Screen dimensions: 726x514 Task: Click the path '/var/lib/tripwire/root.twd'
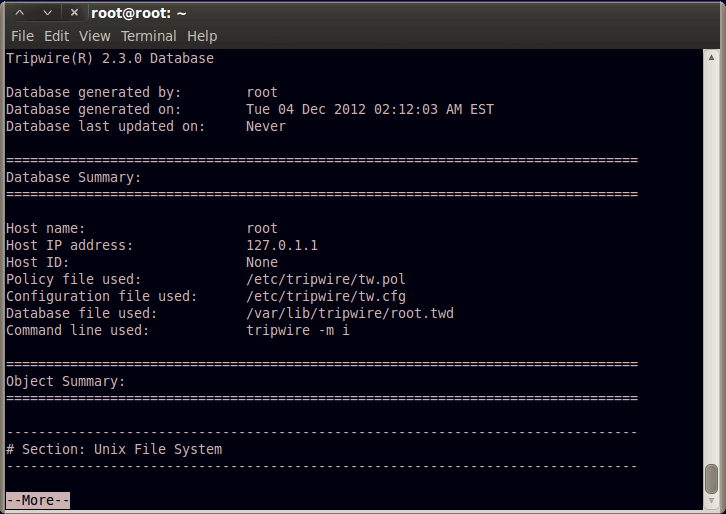tap(350, 313)
